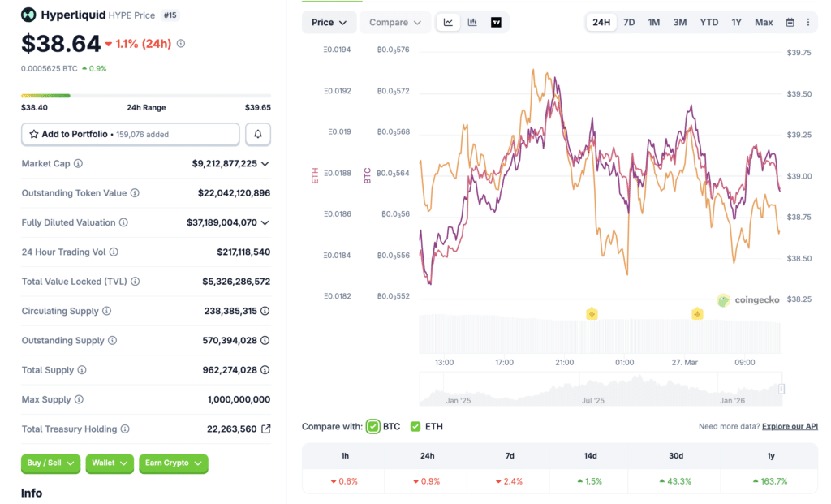
Task: Click Outstanding Token Value info icon
Action: click(135, 193)
